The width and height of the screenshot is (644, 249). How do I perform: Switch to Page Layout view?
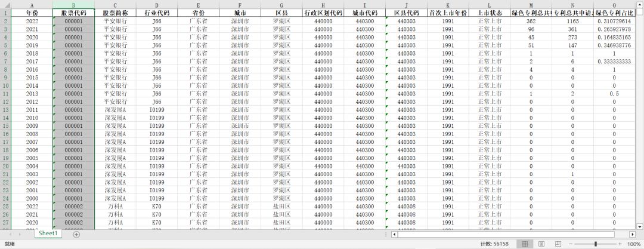pos(541,244)
